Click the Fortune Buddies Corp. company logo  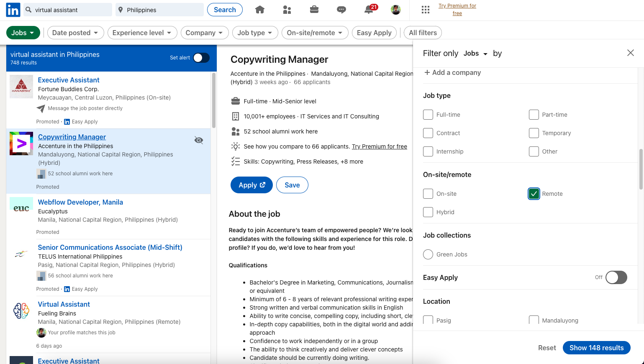pos(21,87)
